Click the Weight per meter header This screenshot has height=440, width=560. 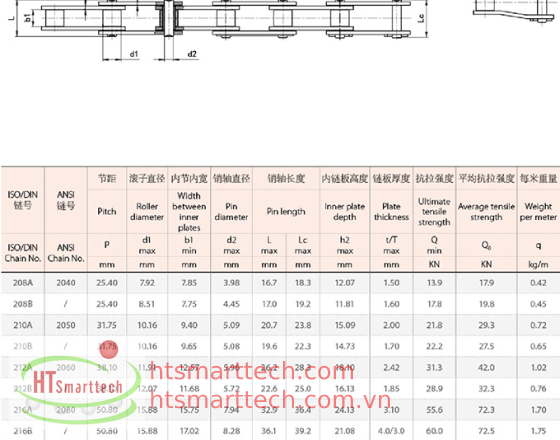538,211
